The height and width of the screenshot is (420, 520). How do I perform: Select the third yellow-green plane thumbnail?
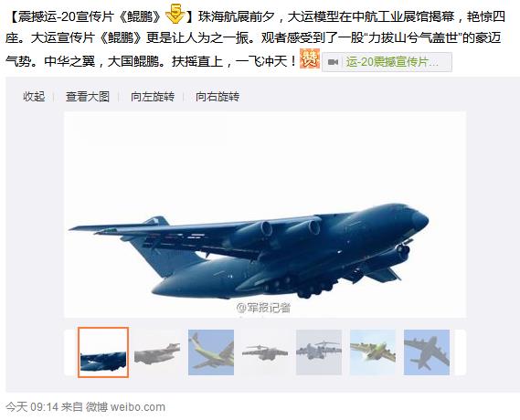[211, 352]
